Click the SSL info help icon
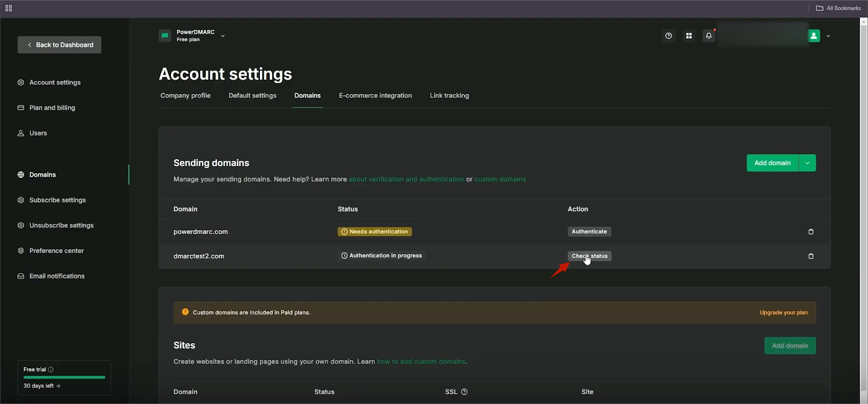868x404 pixels. (x=464, y=392)
